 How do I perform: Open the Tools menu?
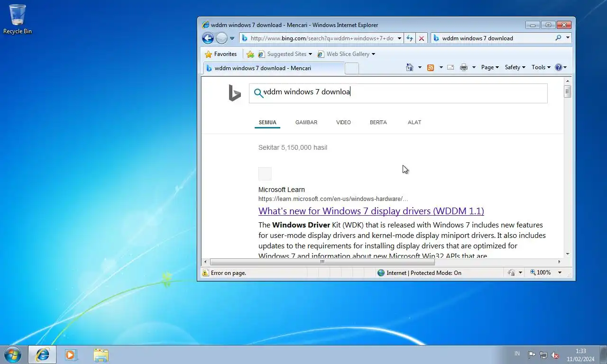click(541, 67)
